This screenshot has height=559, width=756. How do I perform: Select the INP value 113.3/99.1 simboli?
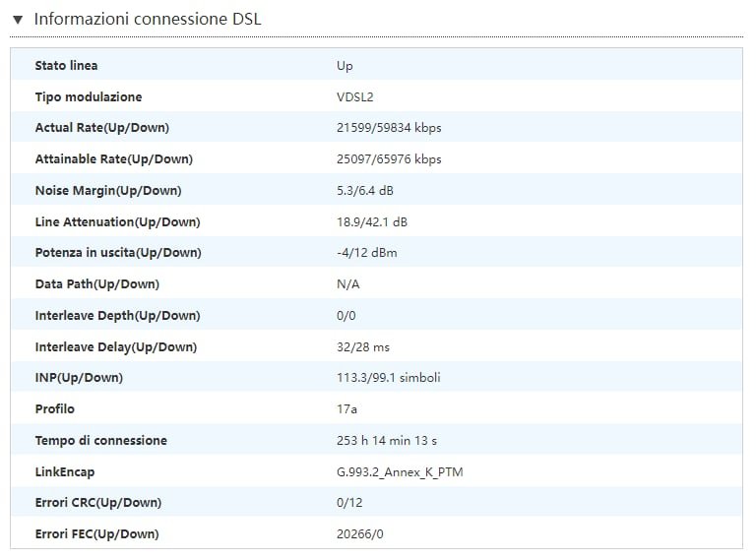tap(388, 378)
